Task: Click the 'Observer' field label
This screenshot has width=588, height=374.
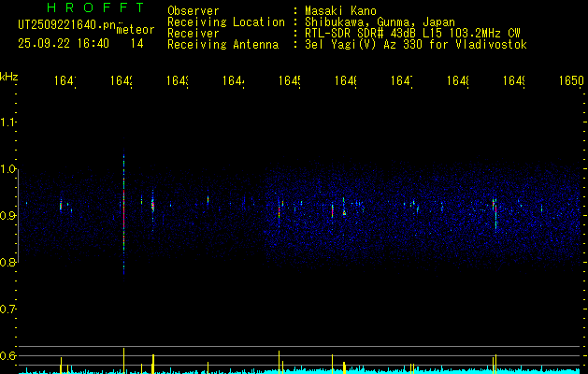Action: pos(194,11)
